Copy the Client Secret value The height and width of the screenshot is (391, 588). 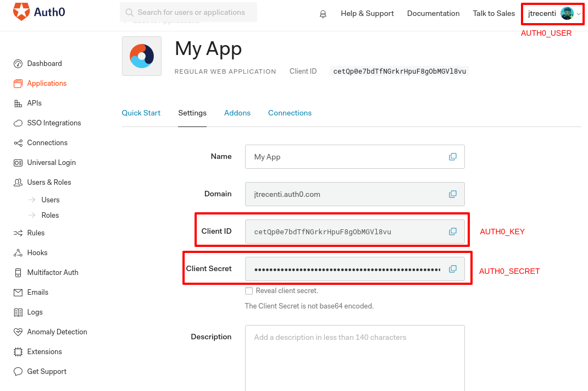(453, 269)
